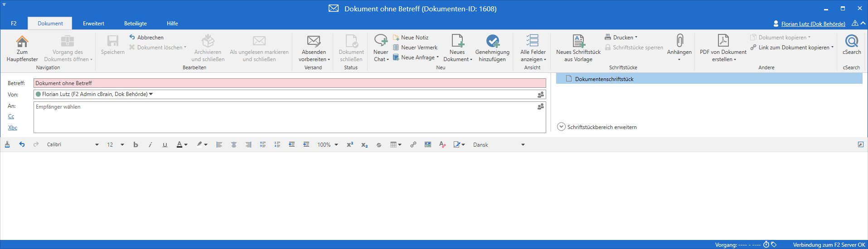Image resolution: width=868 pixels, height=249 pixels.
Task: Undo the last edit in the editor
Action: click(22, 145)
